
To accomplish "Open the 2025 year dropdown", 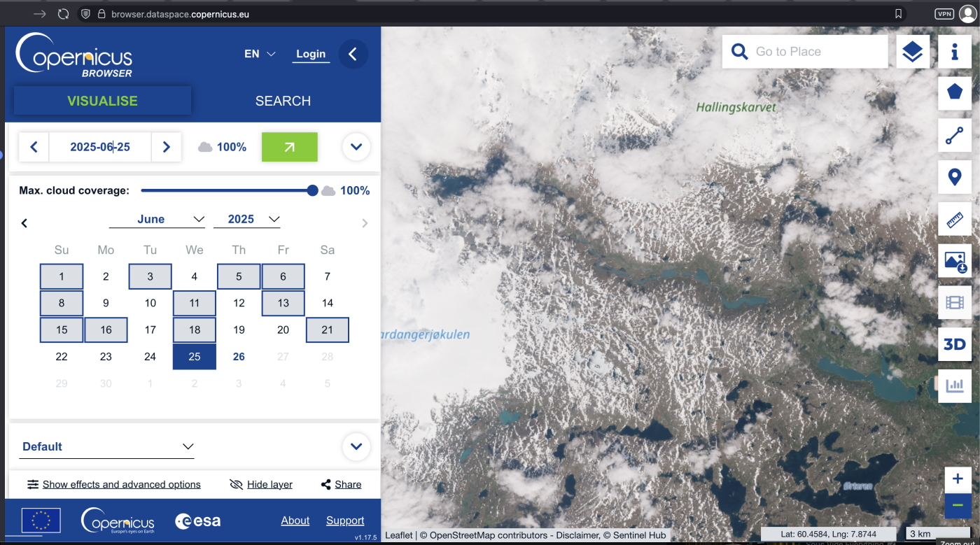I will (x=246, y=219).
